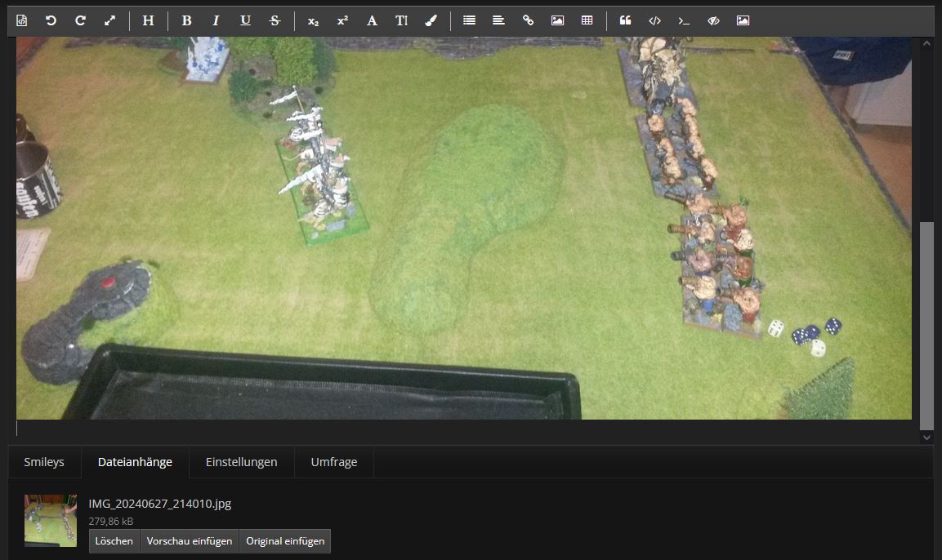Switch to the Smileys tab
942x560 pixels.
44,462
